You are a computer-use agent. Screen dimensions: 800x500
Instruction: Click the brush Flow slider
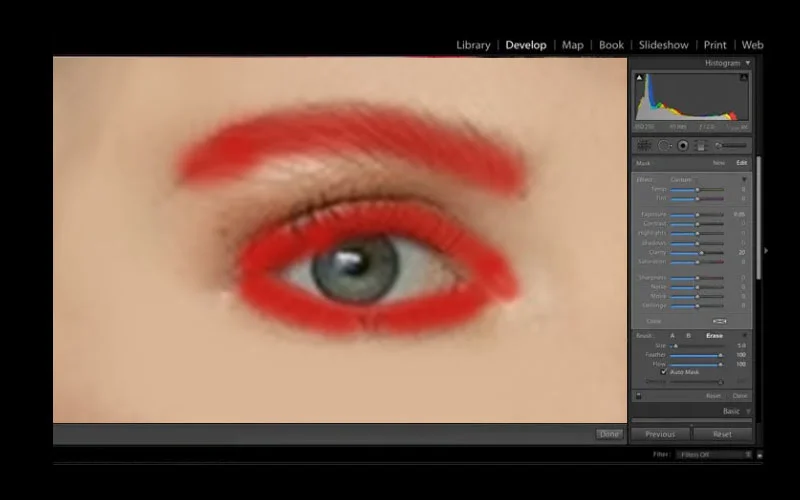point(697,364)
